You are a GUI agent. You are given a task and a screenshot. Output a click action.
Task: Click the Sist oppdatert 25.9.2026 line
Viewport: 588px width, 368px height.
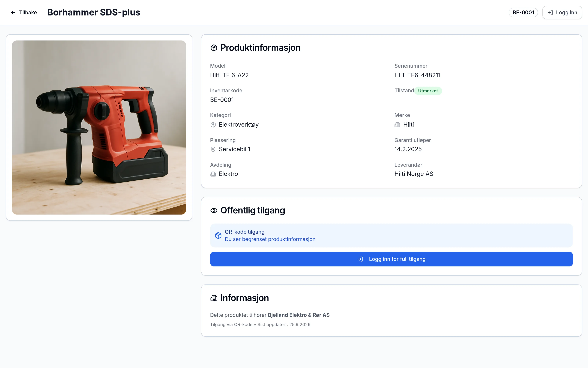284,324
